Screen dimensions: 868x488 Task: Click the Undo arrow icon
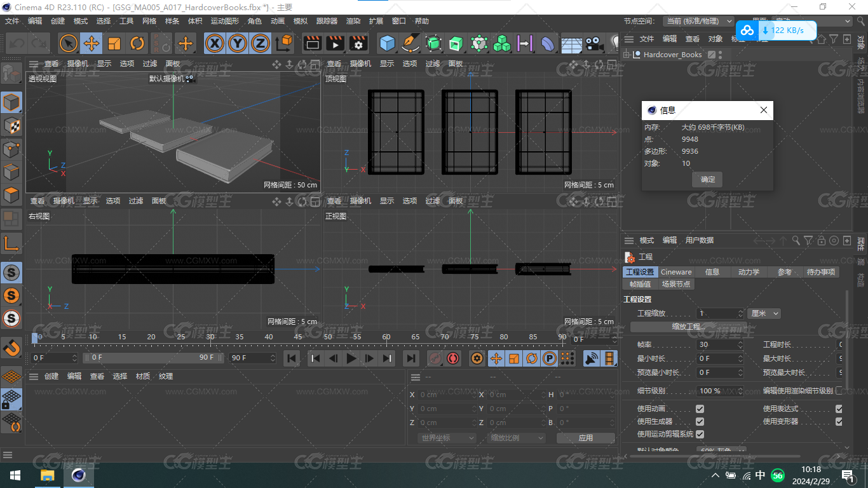16,43
